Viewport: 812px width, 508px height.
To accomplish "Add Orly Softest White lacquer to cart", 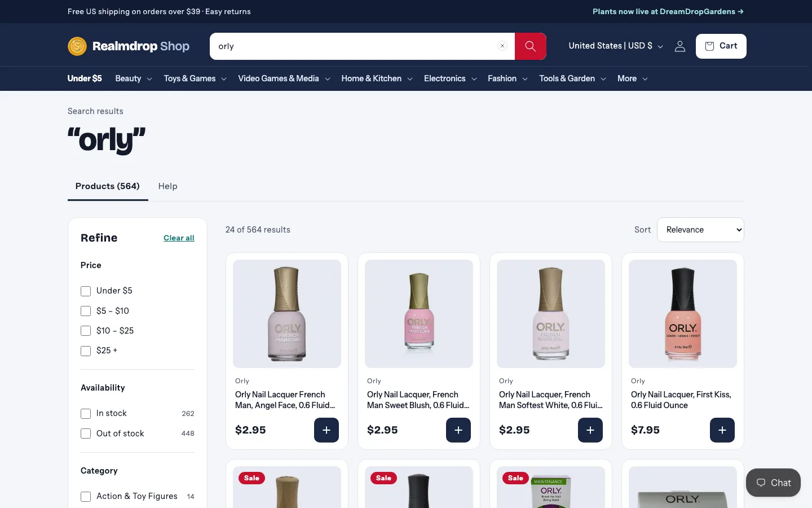I will 590,430.
